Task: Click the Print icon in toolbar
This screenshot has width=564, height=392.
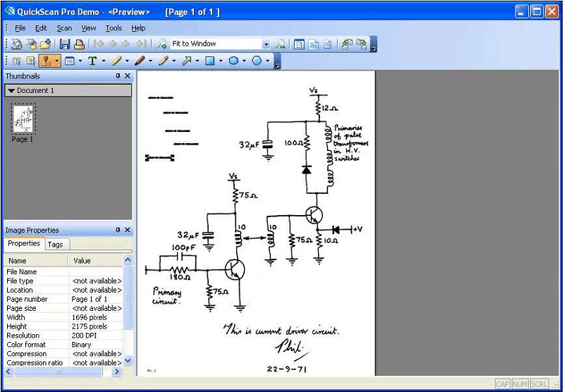Action: coord(79,44)
